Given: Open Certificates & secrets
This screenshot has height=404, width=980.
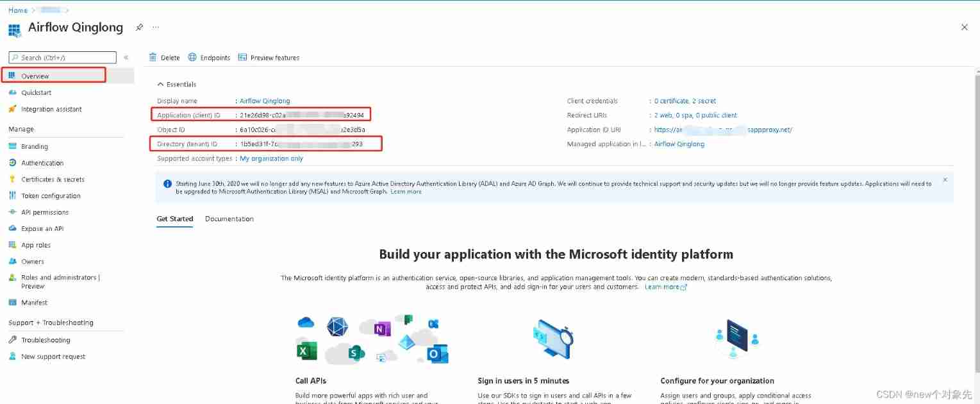Looking at the screenshot, I should 53,180.
